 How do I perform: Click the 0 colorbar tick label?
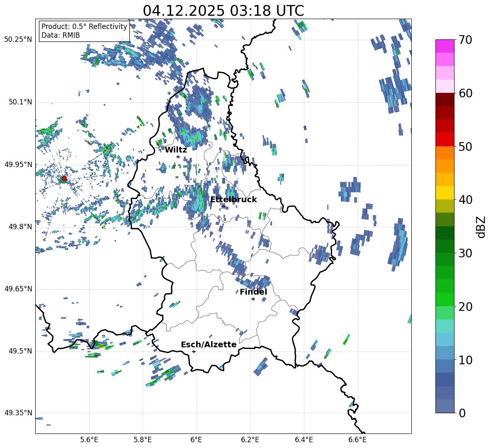tap(462, 413)
